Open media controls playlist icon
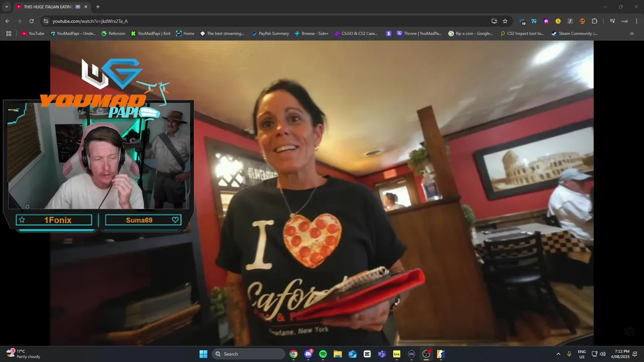The width and height of the screenshot is (644, 362). [612, 21]
